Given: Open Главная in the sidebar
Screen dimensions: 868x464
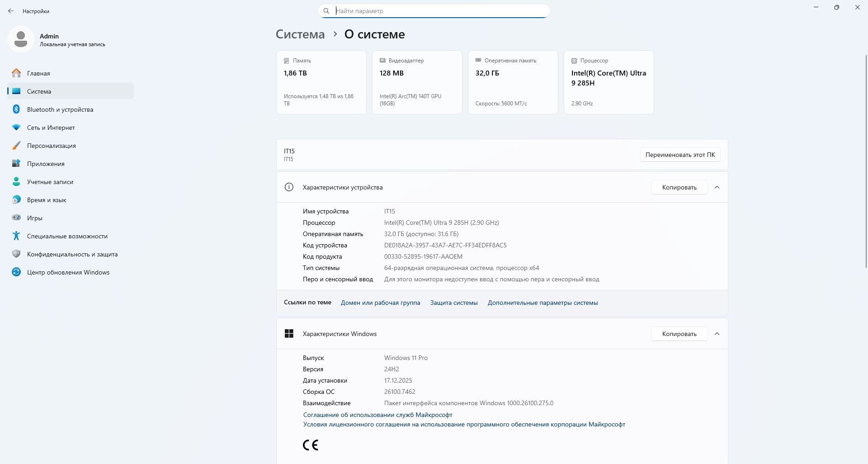Looking at the screenshot, I should click(71, 73).
